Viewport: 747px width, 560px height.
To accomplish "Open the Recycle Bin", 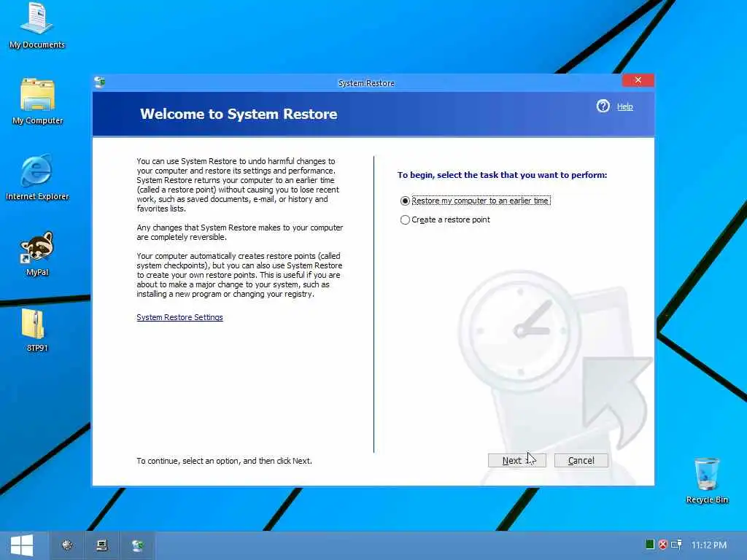I will 707,481.
